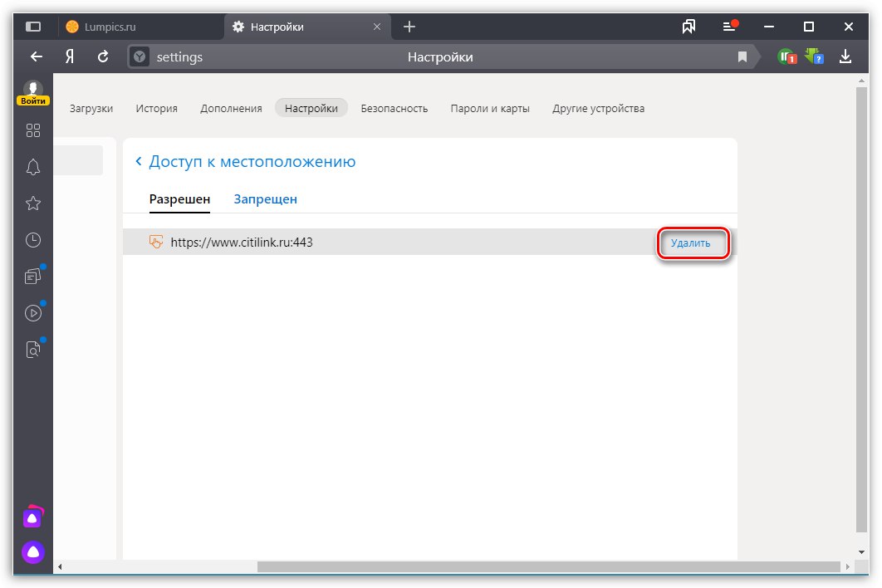Open the history clock in the sidebar
882x588 pixels.
pos(33,240)
